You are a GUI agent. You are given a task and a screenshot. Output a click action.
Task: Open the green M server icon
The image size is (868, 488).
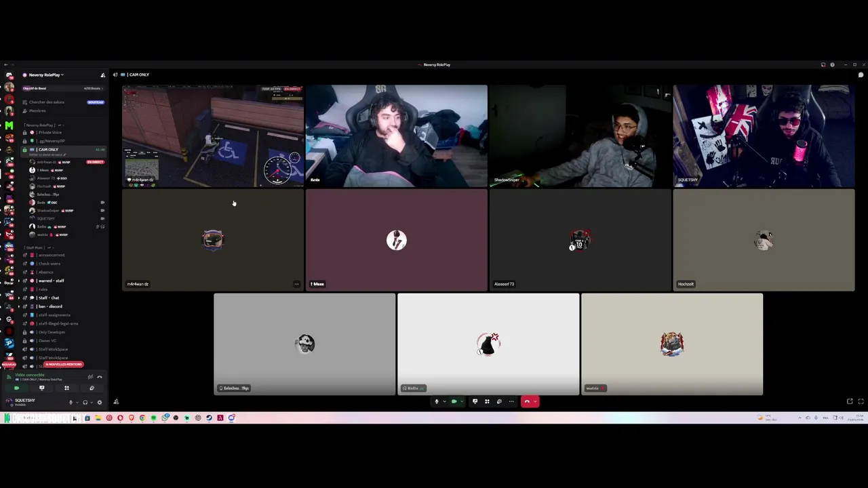(9, 125)
